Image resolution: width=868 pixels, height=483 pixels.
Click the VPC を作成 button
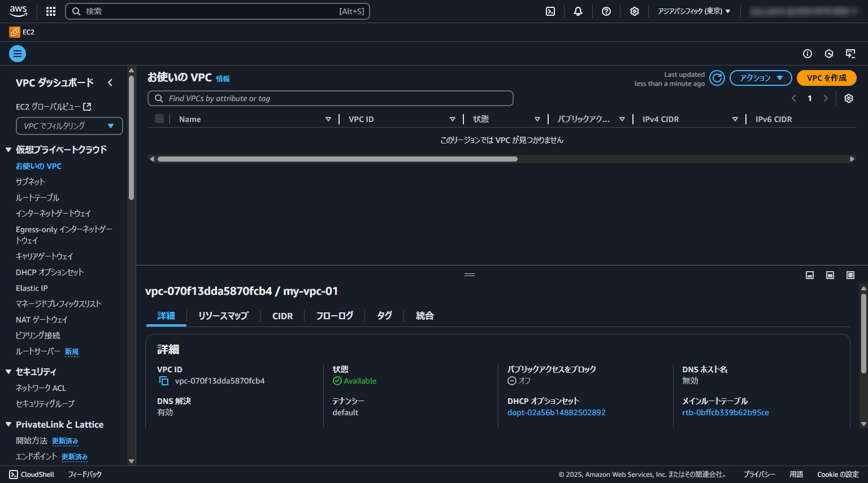[x=827, y=78]
